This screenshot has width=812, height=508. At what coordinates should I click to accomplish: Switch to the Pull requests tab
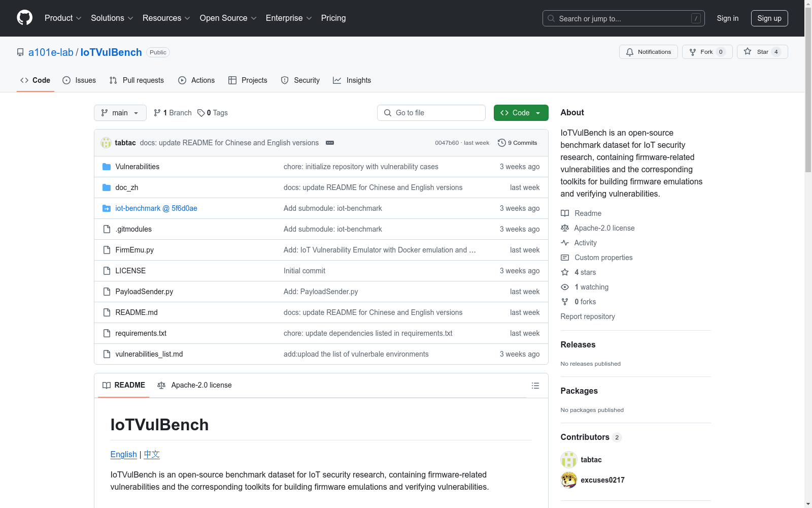click(137, 80)
